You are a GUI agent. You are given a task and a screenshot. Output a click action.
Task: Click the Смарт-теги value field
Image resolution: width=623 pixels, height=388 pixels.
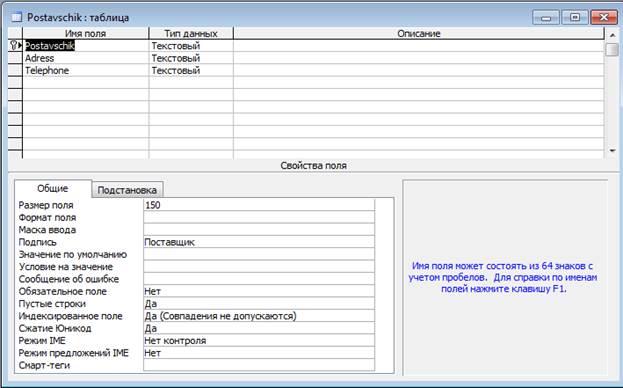point(259,365)
